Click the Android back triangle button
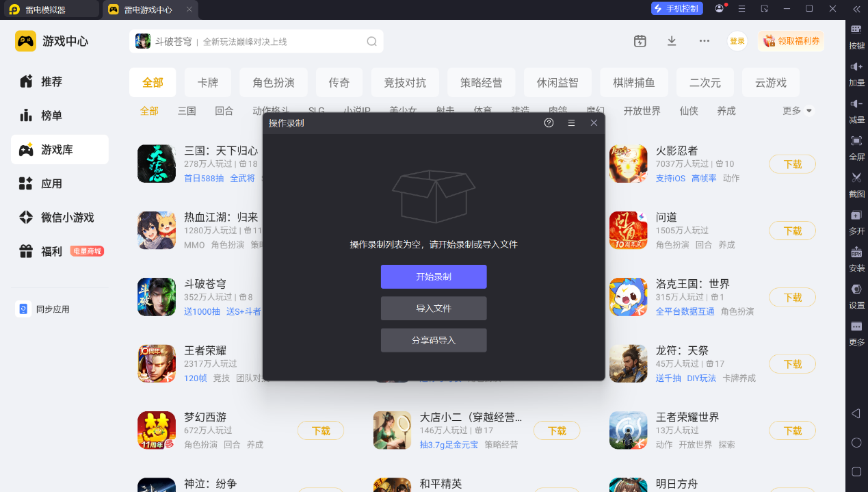This screenshot has width=868, height=492. pos(856,413)
